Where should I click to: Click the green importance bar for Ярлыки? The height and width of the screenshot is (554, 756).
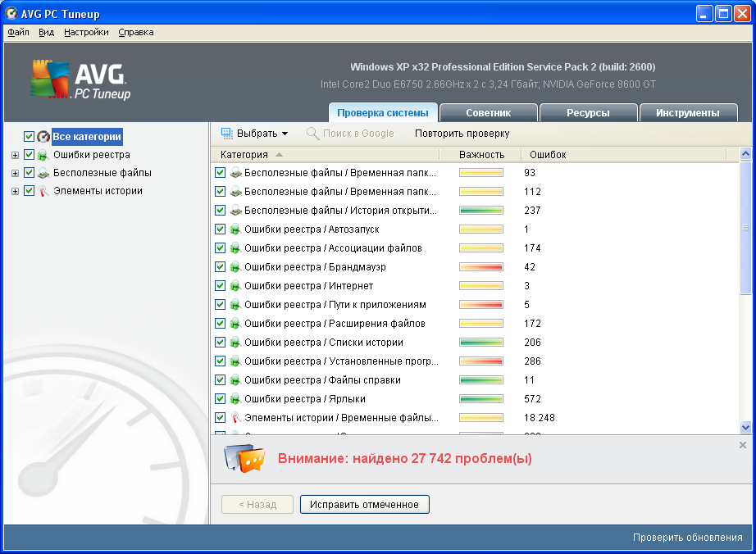click(481, 399)
